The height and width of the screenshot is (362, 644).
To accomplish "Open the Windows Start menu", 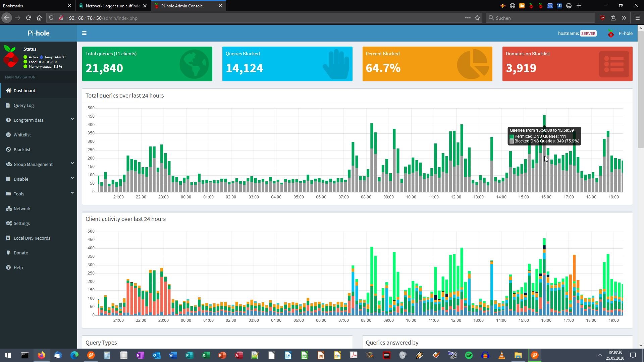I will point(8,355).
